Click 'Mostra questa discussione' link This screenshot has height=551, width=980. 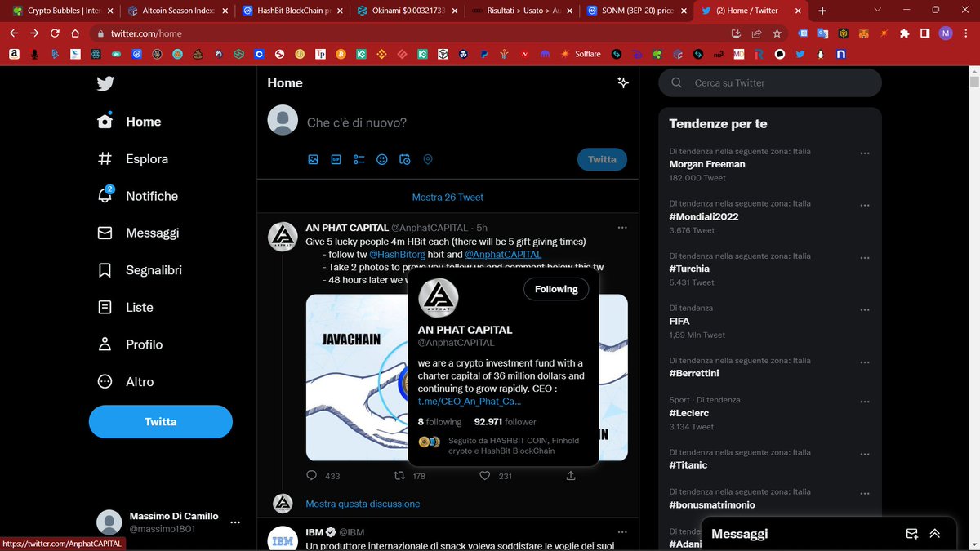[363, 504]
